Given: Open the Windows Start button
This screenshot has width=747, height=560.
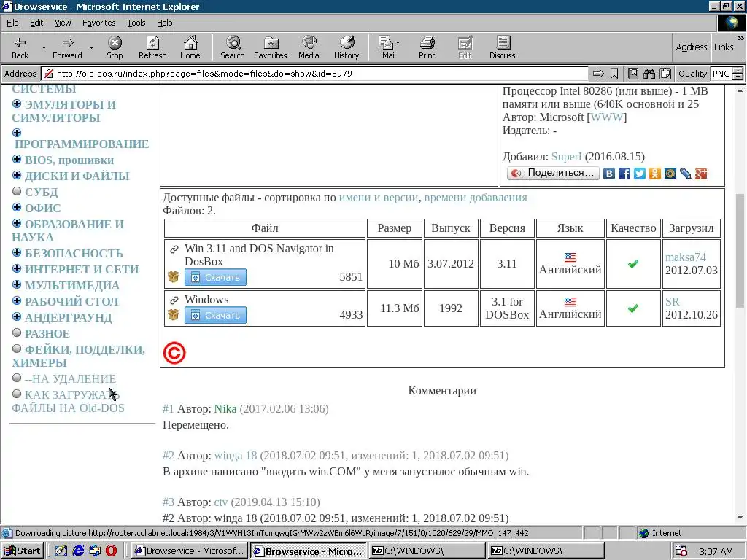Looking at the screenshot, I should tap(23, 551).
